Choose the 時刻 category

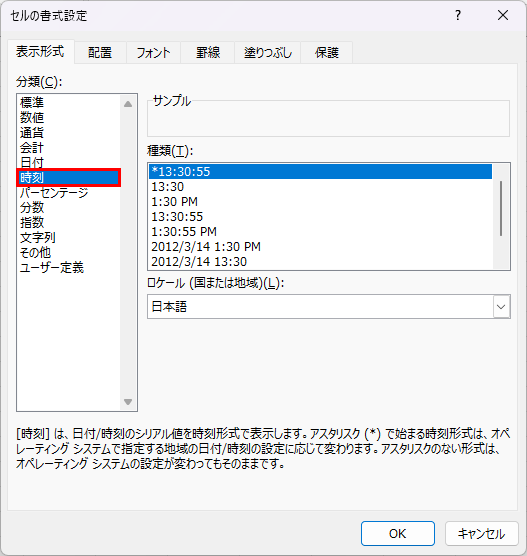tap(69, 177)
